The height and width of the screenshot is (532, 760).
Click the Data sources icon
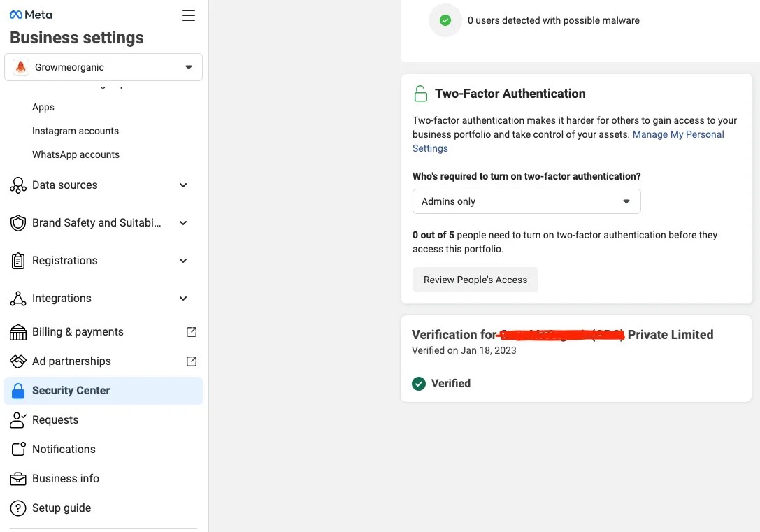pos(18,185)
